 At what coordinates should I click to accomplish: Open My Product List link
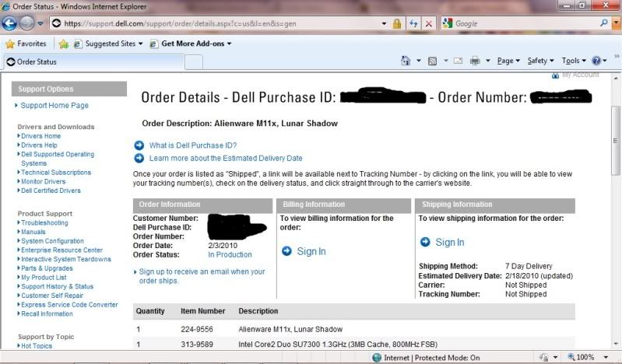(x=44, y=278)
